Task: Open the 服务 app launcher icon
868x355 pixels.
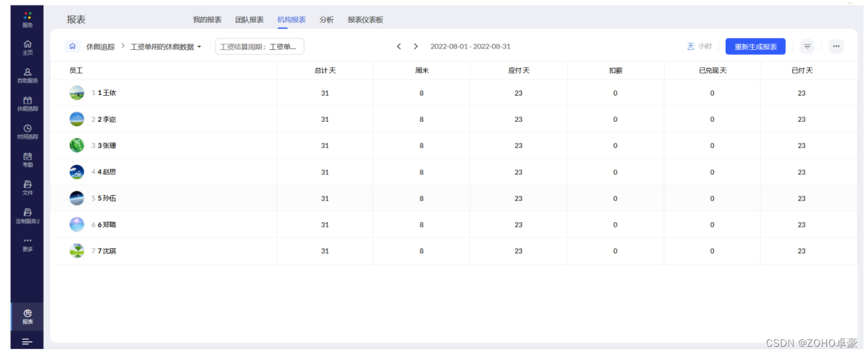Action: tap(27, 19)
